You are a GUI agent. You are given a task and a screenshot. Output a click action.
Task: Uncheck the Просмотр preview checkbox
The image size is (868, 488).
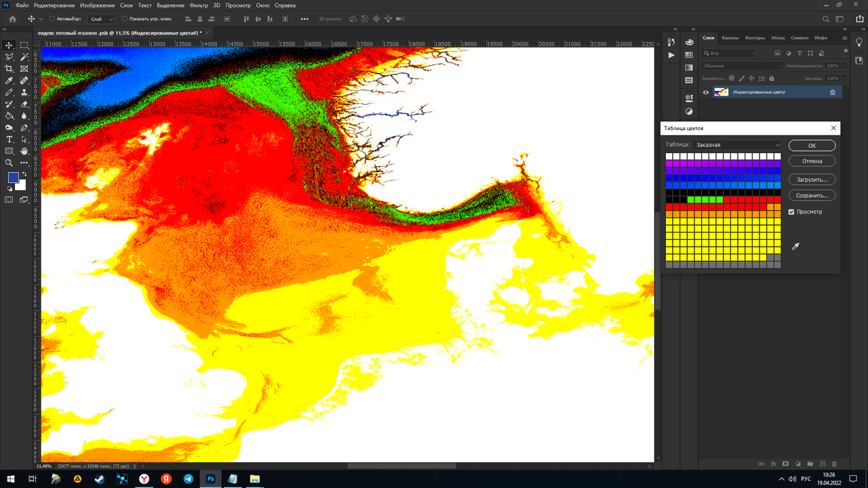point(791,212)
